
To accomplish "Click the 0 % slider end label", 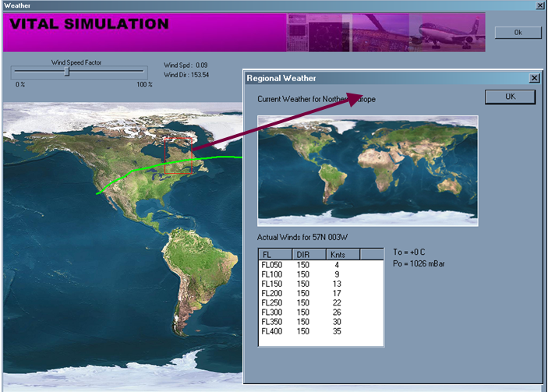I will coord(20,84).
